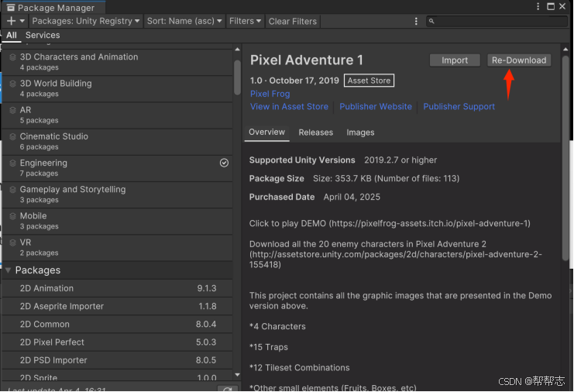The width and height of the screenshot is (574, 392).
Task: Click the package list scrollbar thumb
Action: coord(237,77)
